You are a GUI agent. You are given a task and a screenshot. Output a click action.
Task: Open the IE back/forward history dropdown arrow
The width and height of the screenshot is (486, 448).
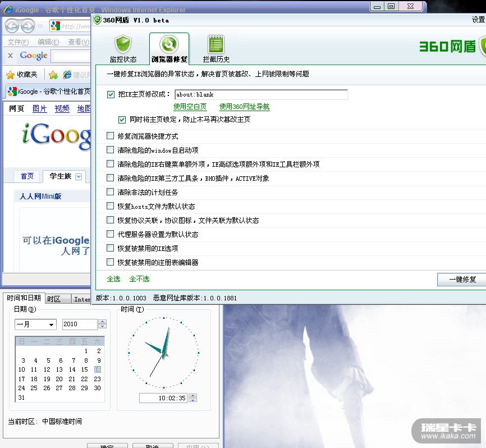40,26
